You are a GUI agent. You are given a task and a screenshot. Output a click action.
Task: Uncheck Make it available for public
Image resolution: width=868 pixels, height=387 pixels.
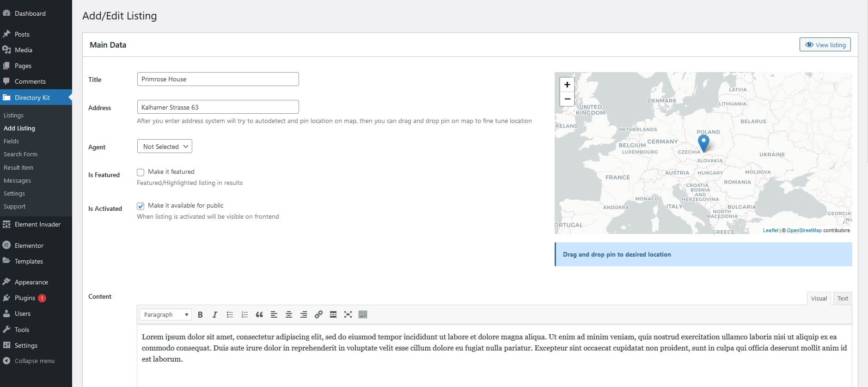141,206
